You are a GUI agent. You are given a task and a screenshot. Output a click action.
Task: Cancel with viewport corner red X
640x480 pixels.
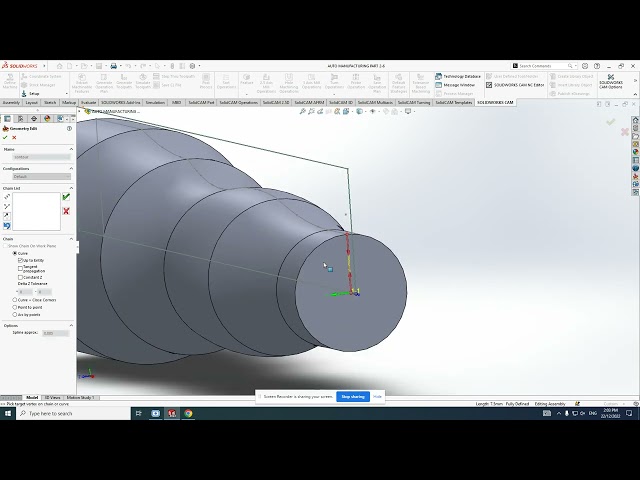pyautogui.click(x=624, y=132)
